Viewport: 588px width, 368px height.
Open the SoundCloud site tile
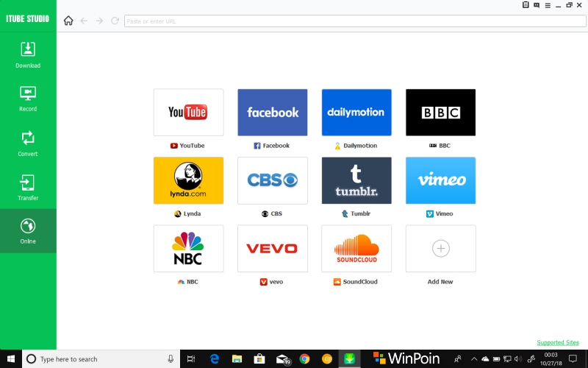pos(356,249)
